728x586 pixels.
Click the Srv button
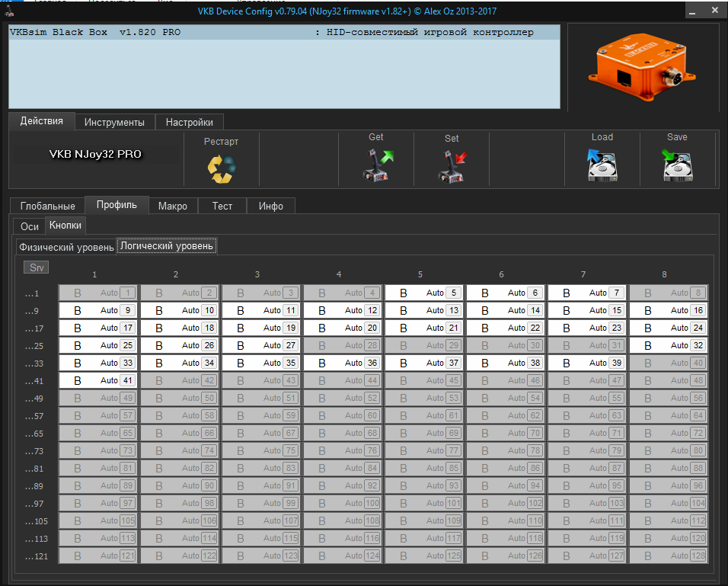point(37,267)
